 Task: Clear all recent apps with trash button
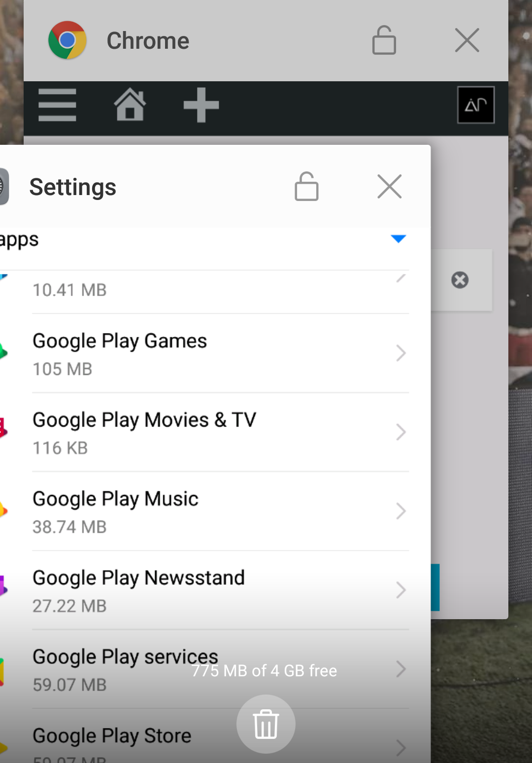[x=266, y=724]
